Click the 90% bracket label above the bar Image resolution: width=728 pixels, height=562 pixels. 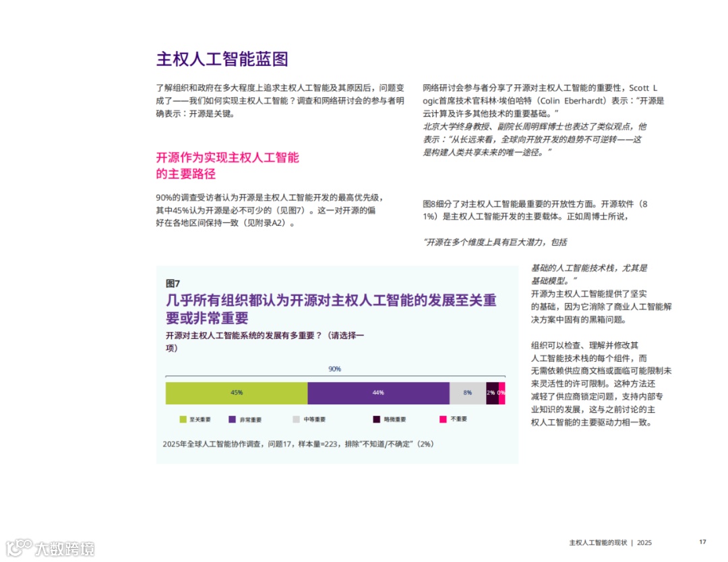334,369
